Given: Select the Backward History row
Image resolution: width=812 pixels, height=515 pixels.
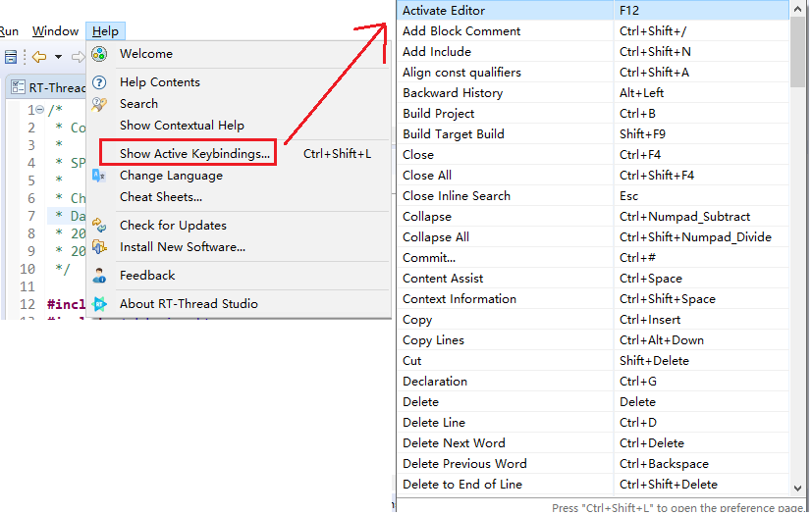Looking at the screenshot, I should [593, 93].
